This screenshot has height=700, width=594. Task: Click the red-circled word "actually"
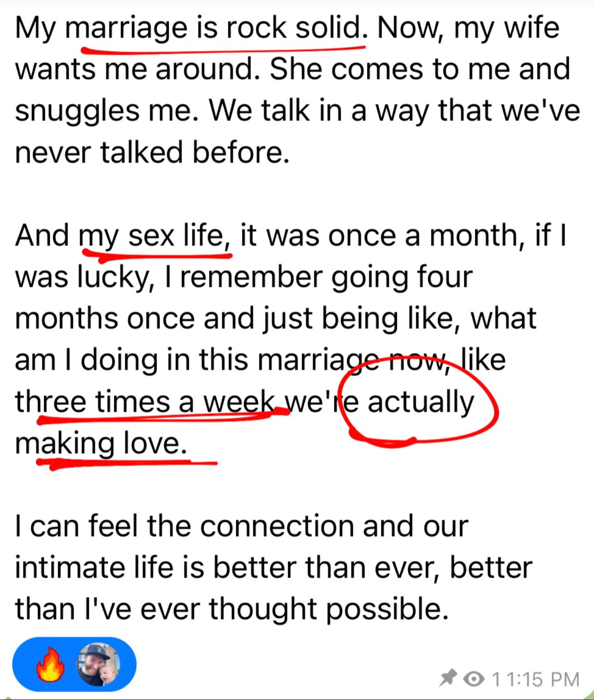(x=420, y=402)
